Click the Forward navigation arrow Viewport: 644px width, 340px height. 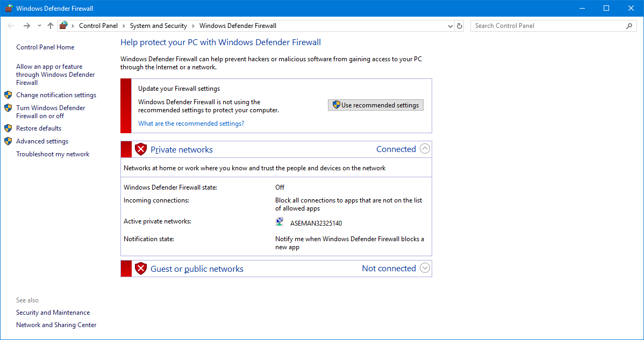pyautogui.click(x=27, y=26)
